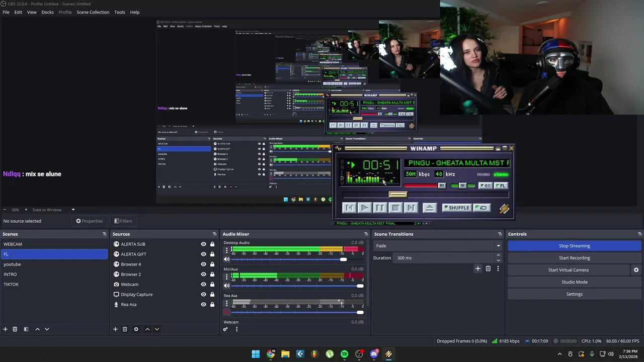The height and width of the screenshot is (362, 644).
Task: Open preview scaling dropdown arrow
Action: click(73, 210)
